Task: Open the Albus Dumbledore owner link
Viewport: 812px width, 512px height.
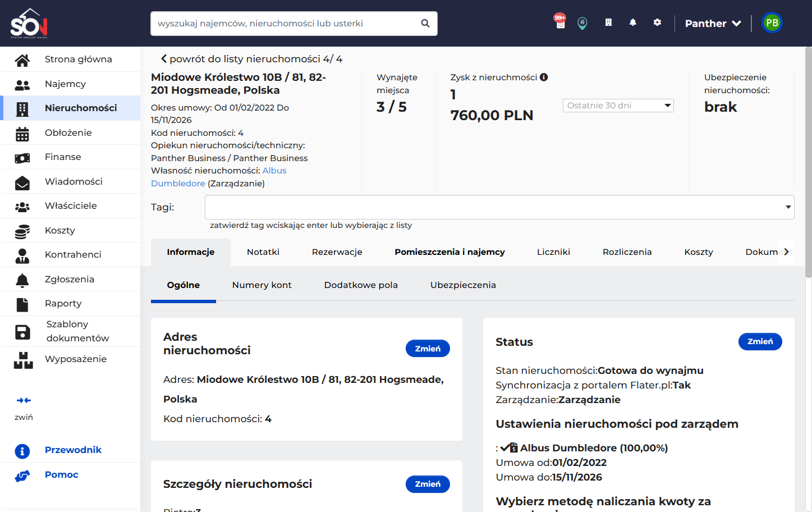Action: pos(219,177)
